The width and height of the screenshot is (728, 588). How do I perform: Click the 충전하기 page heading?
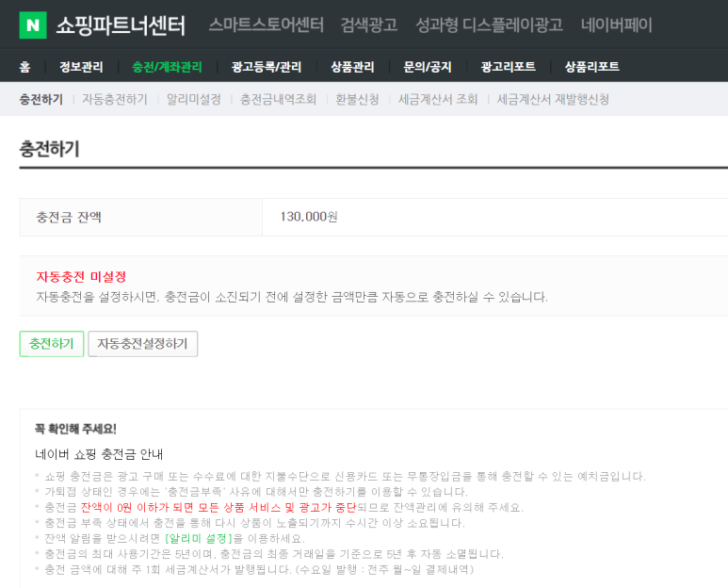coord(50,149)
